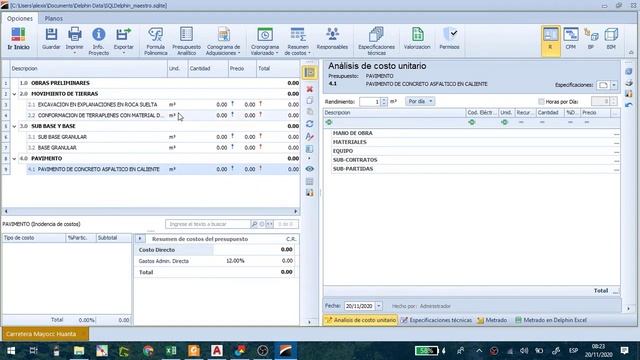Screen dimensions: 640x360
Task: Click the refresh arrows icon
Action: click(x=310, y=124)
